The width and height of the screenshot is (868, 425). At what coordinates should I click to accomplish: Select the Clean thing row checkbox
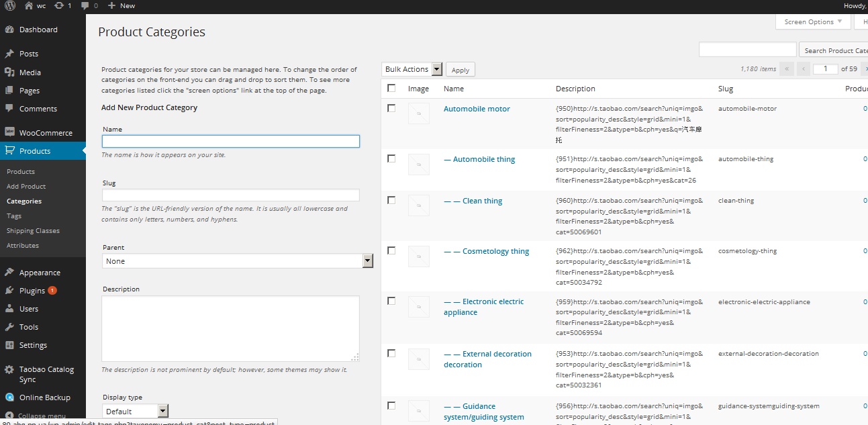click(391, 200)
